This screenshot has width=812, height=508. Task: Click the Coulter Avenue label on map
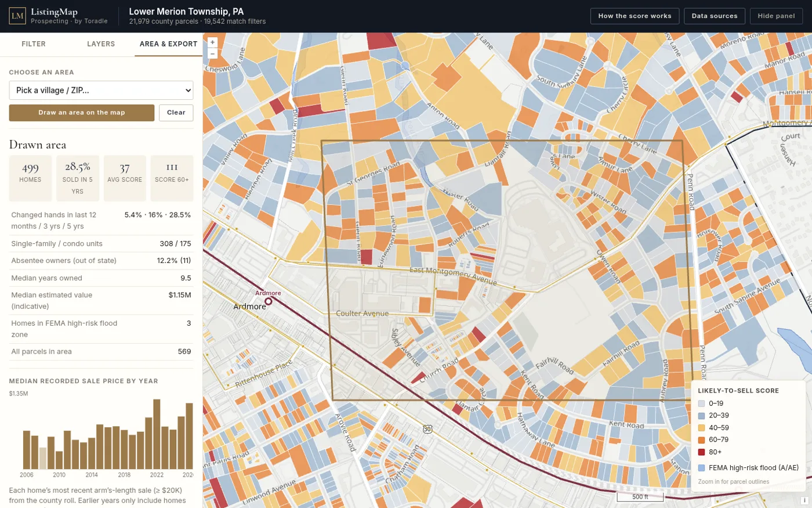362,314
